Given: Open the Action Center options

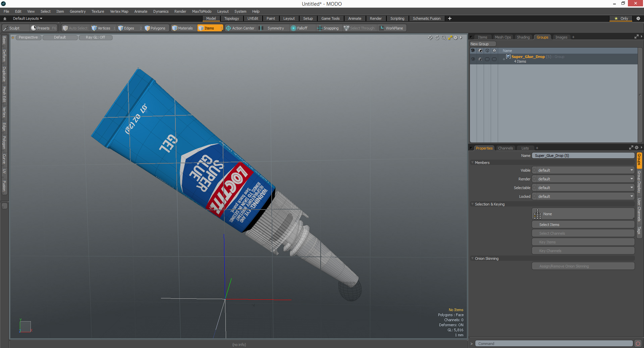Looking at the screenshot, I should pyautogui.click(x=240, y=28).
